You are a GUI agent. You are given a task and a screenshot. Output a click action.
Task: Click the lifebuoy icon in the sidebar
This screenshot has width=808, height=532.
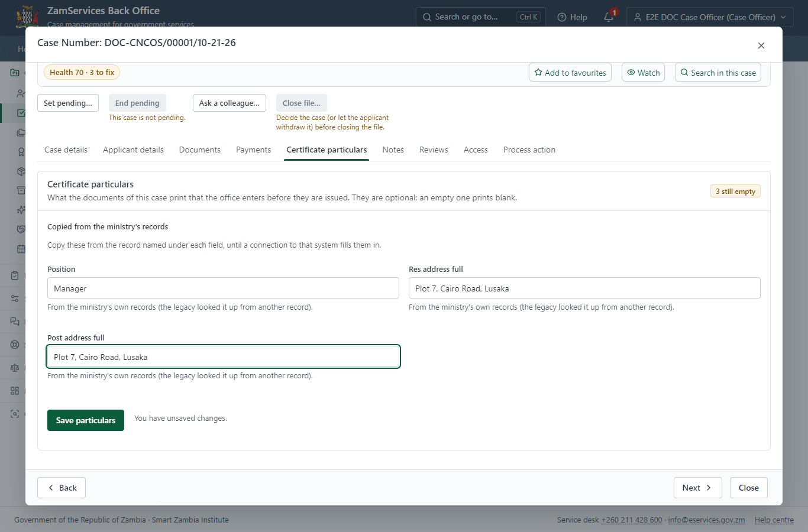[x=15, y=345]
